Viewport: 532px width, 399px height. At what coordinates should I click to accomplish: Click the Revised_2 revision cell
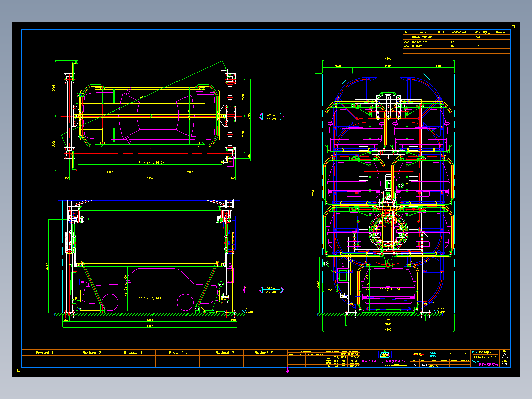[90, 353]
